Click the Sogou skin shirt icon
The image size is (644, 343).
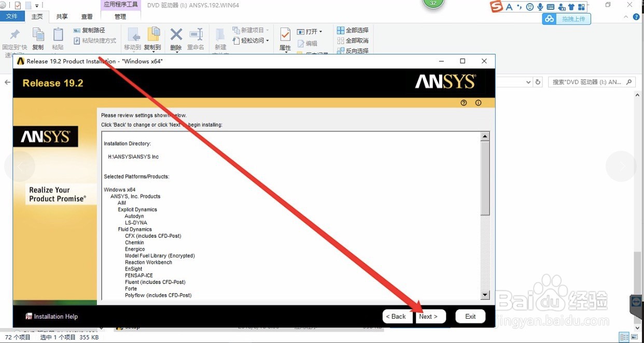click(571, 7)
